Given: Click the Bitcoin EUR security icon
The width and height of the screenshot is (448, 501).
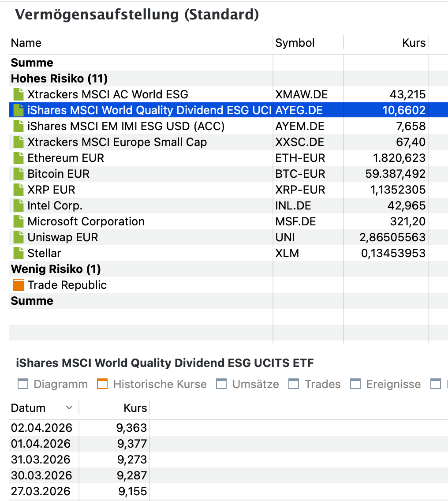Looking at the screenshot, I should (18, 174).
